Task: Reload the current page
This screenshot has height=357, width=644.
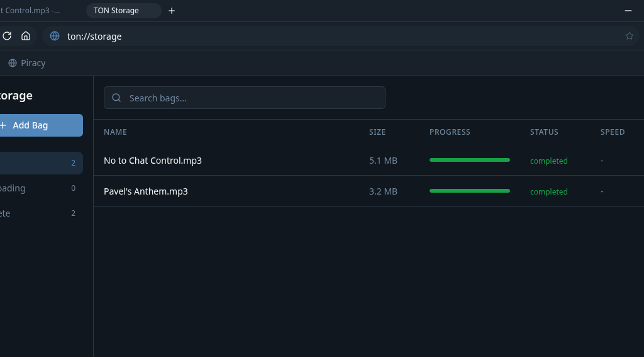Action: (x=8, y=36)
